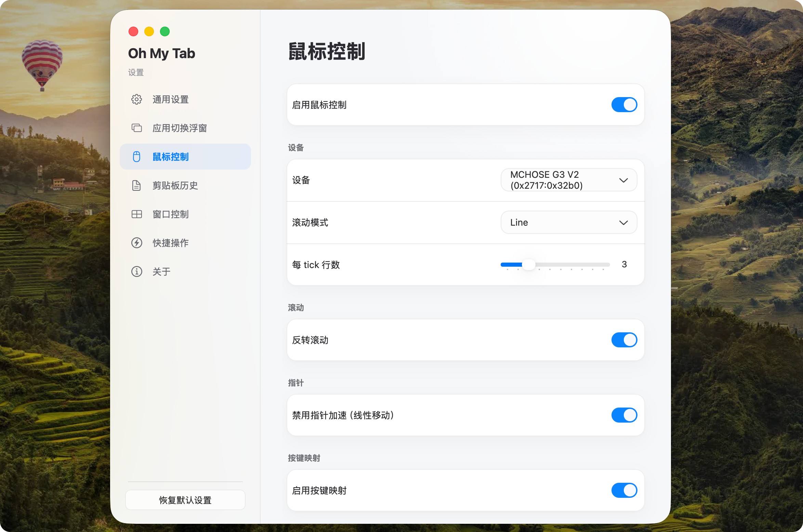Open 窗口控制 section label
This screenshot has width=803, height=532.
tap(171, 214)
